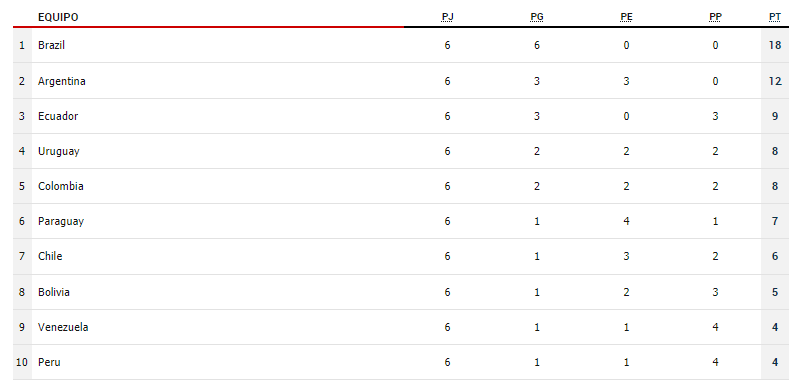This screenshot has width=803, height=390.
Task: Select Chile in the standings
Action: coord(50,256)
